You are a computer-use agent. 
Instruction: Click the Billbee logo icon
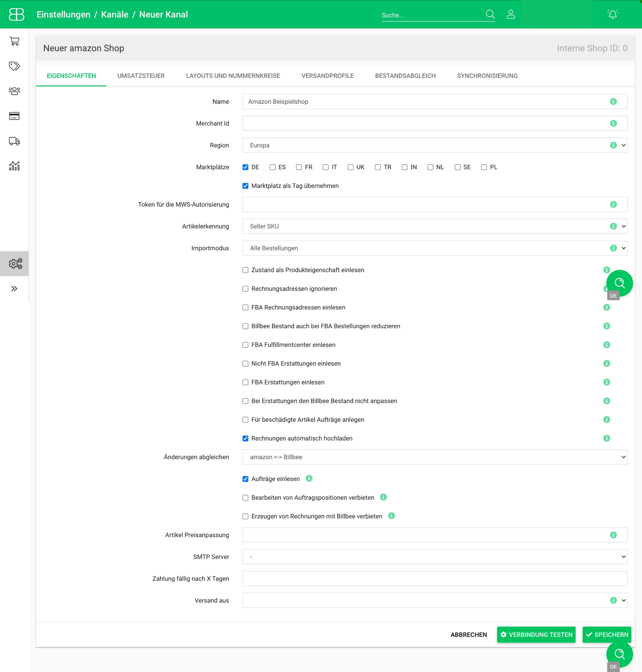pos(16,14)
